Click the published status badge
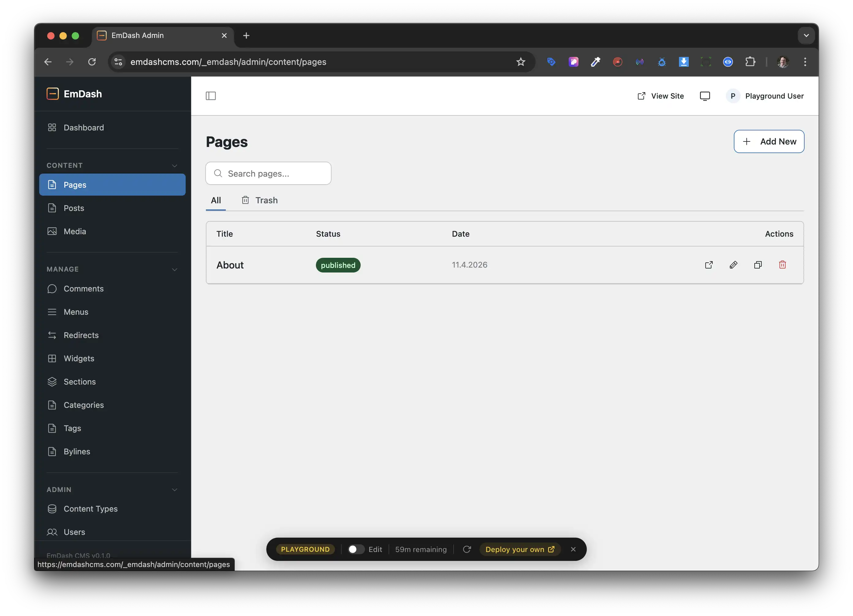The height and width of the screenshot is (616, 853). (x=338, y=265)
